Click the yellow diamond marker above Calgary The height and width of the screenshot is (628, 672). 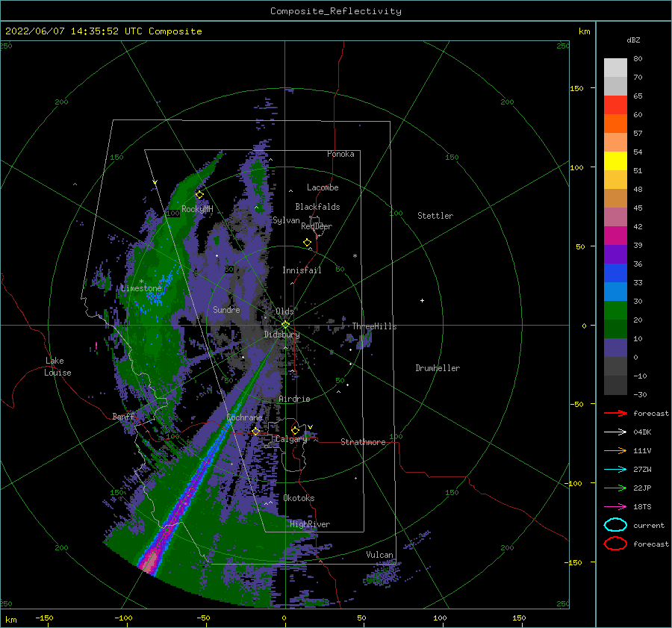pyautogui.click(x=295, y=430)
